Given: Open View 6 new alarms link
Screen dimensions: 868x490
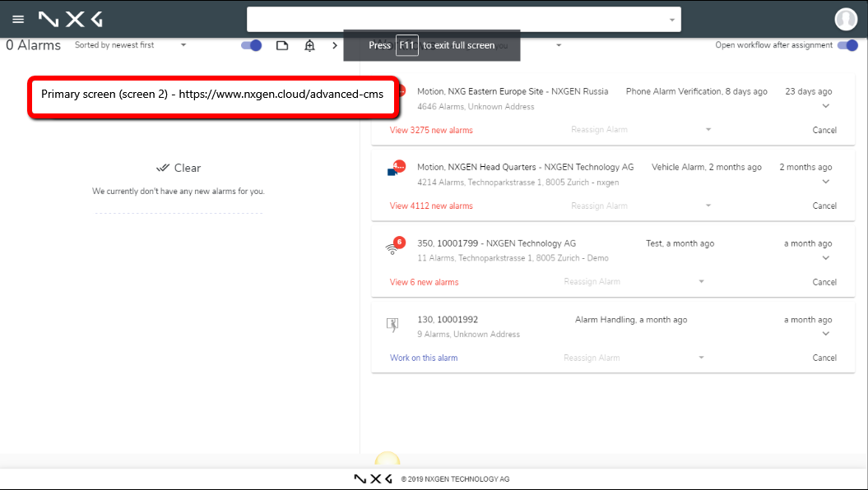Looking at the screenshot, I should 424,282.
